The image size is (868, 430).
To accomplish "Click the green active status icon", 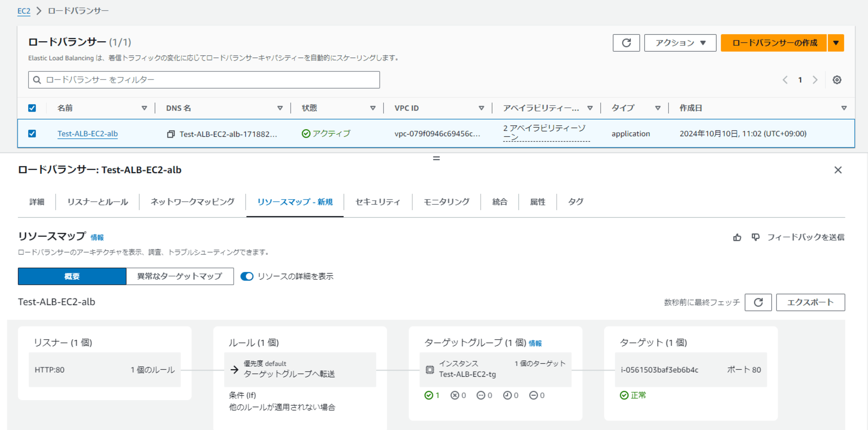I will click(306, 134).
